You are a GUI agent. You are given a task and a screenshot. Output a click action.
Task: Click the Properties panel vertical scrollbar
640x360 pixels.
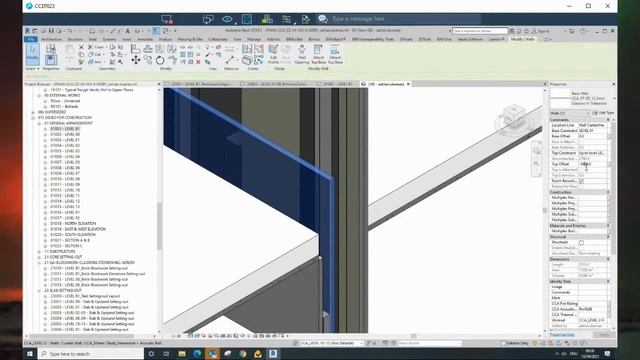pyautogui.click(x=613, y=188)
